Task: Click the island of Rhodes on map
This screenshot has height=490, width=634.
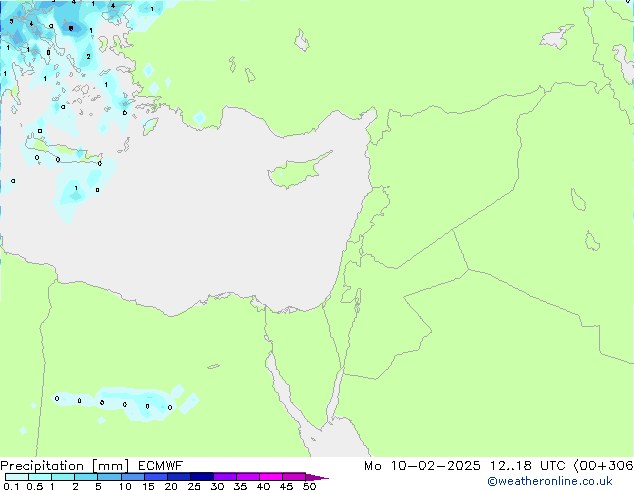Action: tap(150, 126)
